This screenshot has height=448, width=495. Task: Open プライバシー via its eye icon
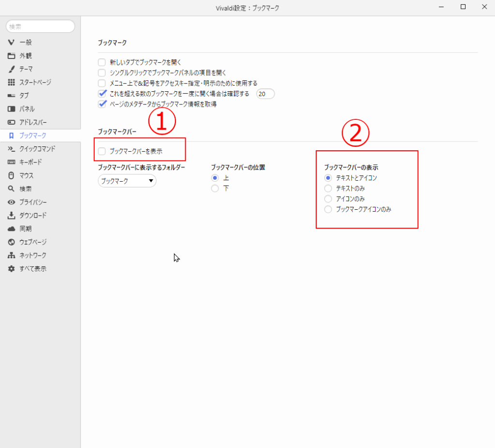(11, 202)
